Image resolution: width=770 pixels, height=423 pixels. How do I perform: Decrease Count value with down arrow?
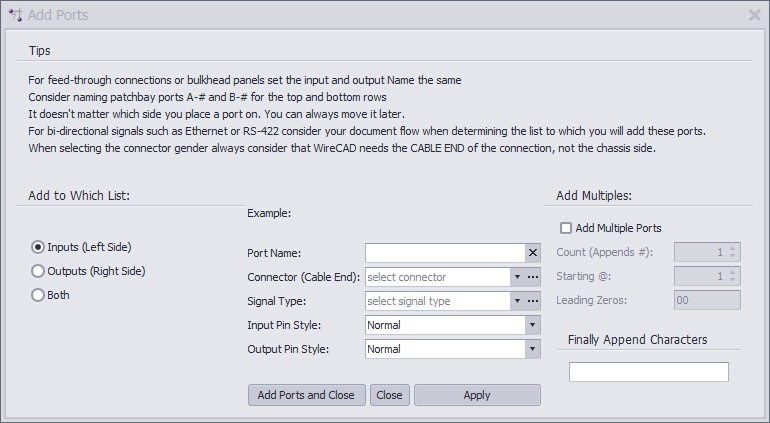tap(732, 256)
